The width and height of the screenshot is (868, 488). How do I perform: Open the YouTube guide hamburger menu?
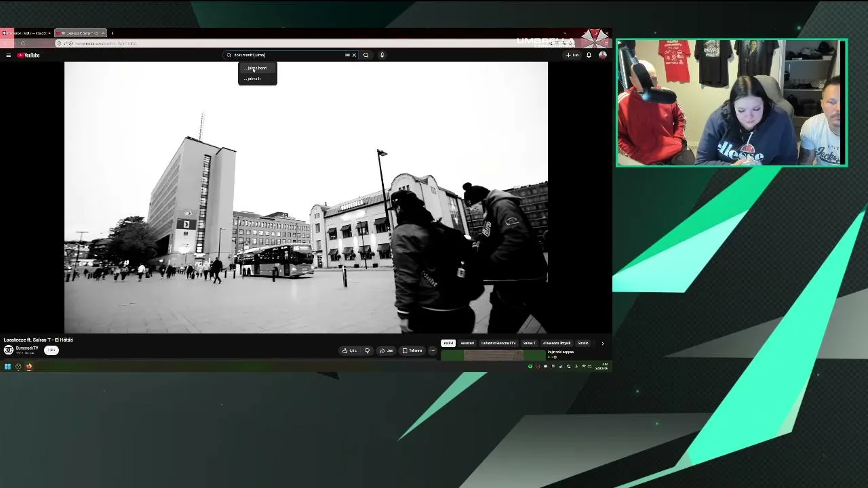click(8, 55)
